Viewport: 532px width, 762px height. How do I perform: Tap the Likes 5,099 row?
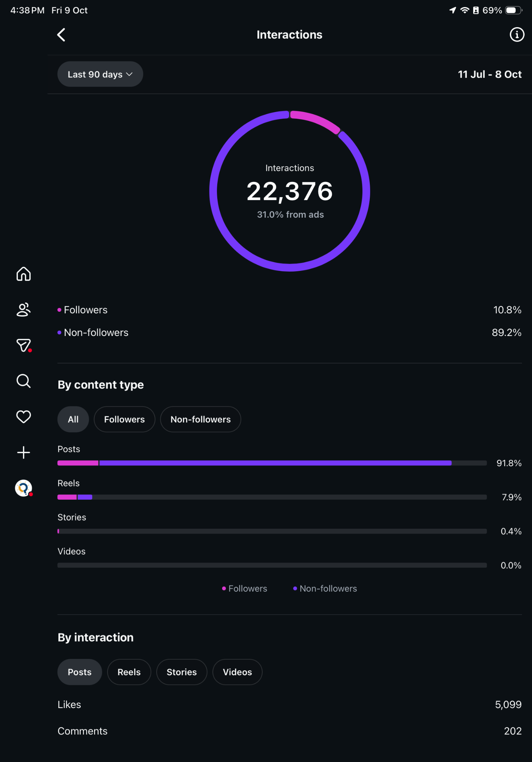coord(289,705)
